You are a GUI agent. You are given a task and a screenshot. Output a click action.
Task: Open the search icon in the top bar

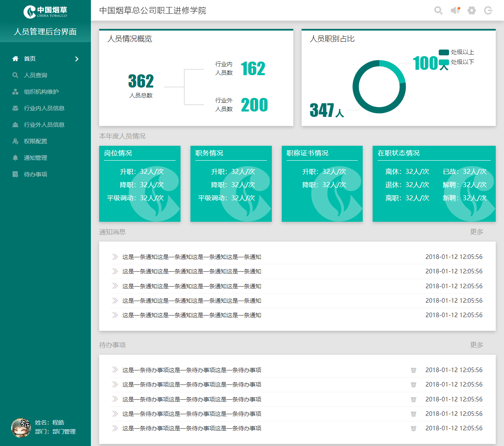[x=438, y=10]
